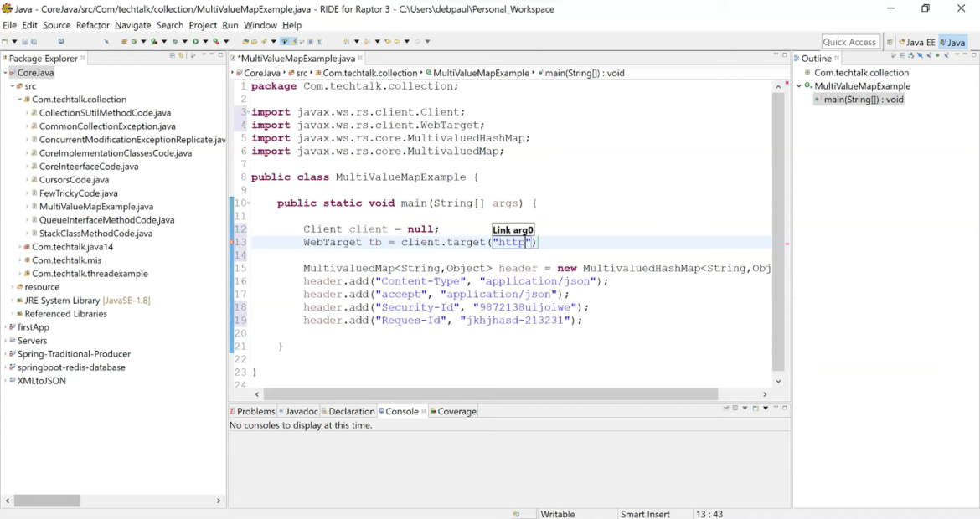
Task: Click the error marker on line 13
Action: pos(232,242)
